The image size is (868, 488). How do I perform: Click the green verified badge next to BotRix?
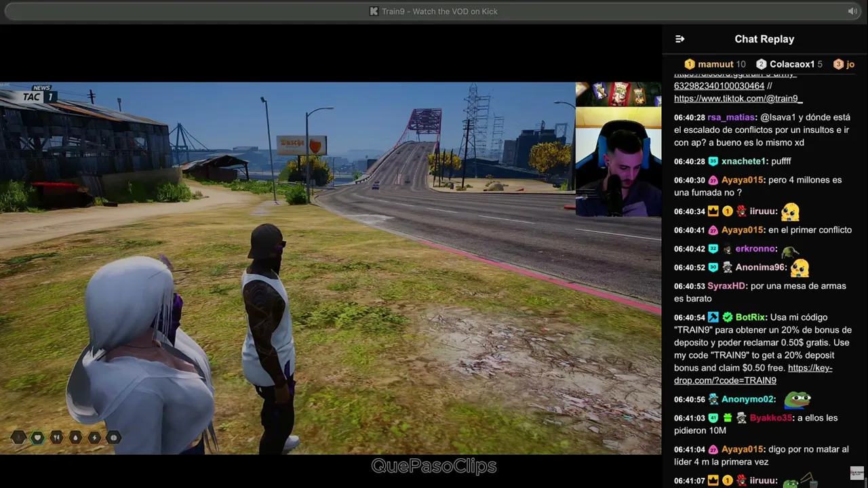pos(727,317)
